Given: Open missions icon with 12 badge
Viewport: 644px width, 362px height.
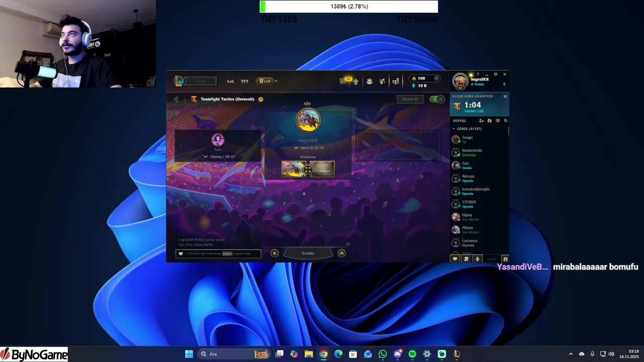Looking at the screenshot, I should [x=344, y=80].
